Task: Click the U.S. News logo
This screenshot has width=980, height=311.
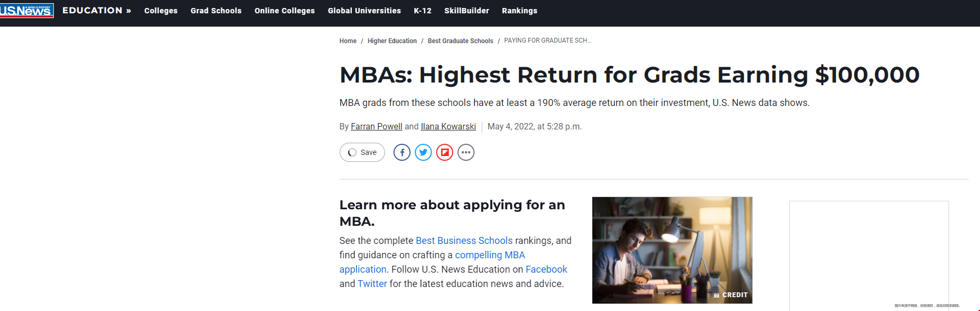Action: click(x=27, y=10)
